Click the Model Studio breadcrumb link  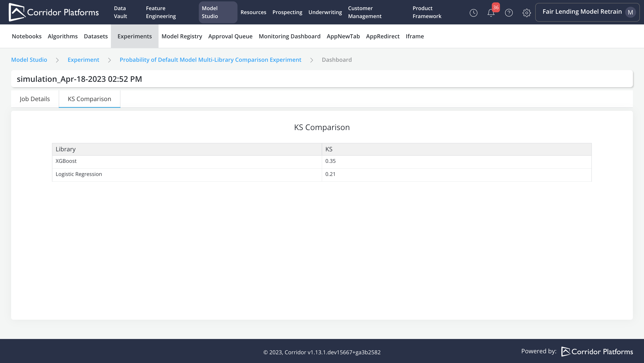(29, 60)
